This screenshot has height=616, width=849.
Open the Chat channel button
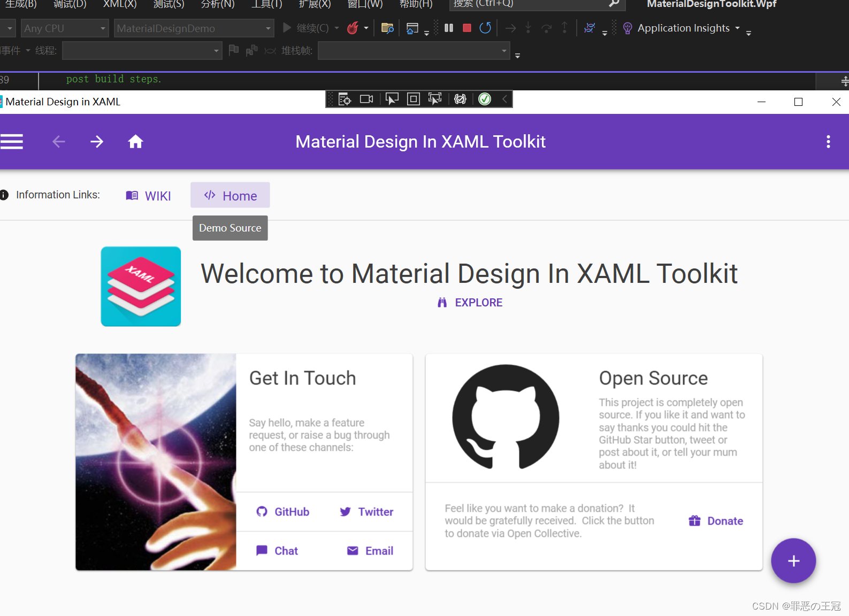tap(277, 551)
